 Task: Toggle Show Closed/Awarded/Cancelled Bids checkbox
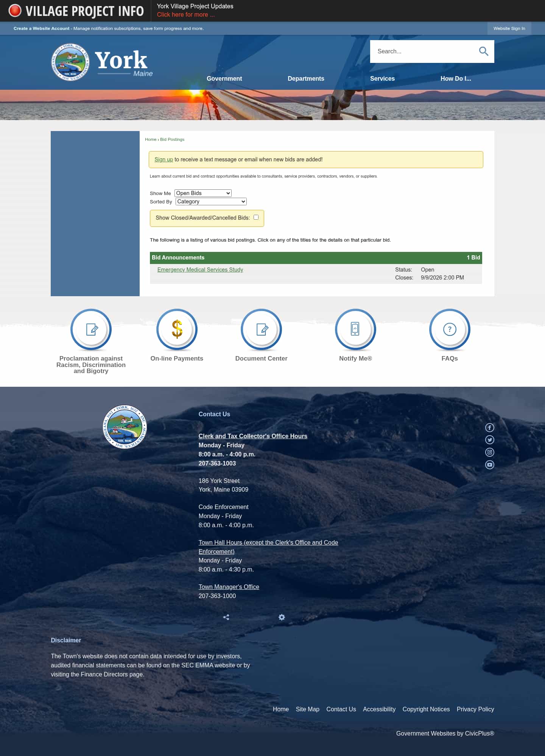click(256, 217)
